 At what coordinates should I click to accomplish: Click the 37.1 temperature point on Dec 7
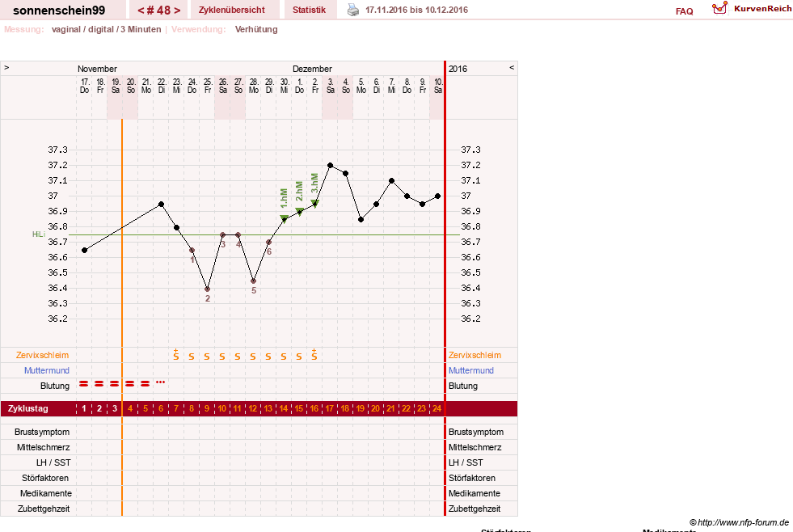392,180
